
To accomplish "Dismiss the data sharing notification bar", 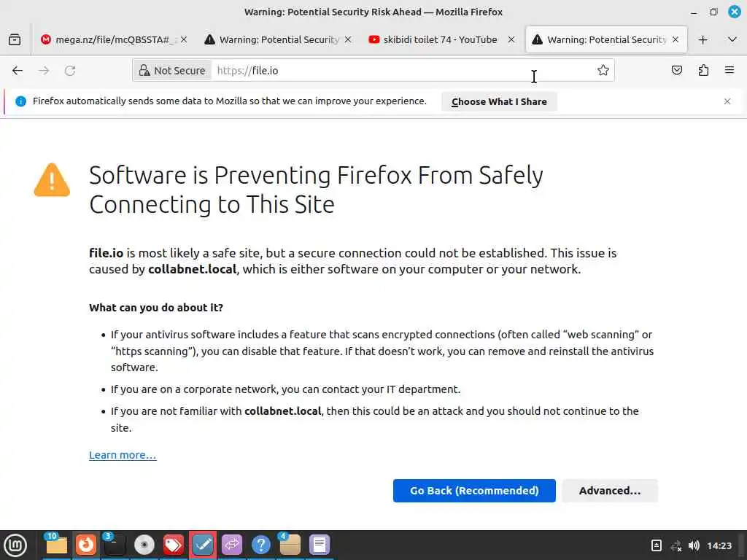I will point(727,101).
